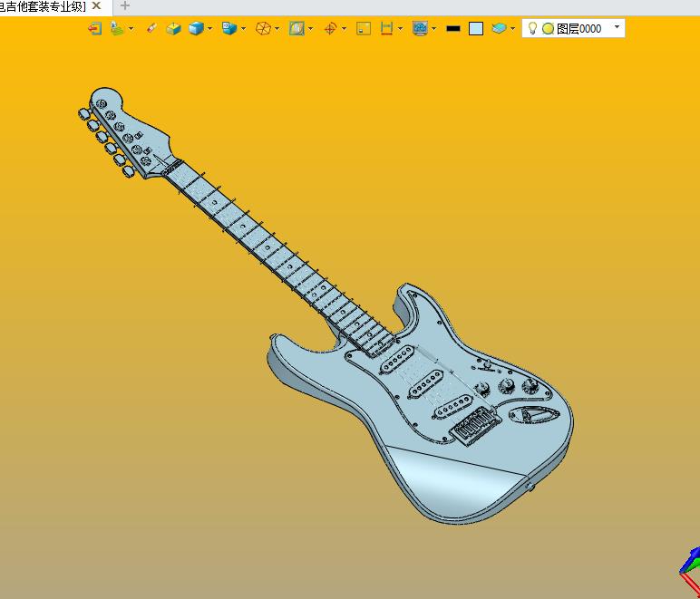Close the 电吉他套装专业级 document tab
This screenshot has width=700, height=599.
coord(96,6)
